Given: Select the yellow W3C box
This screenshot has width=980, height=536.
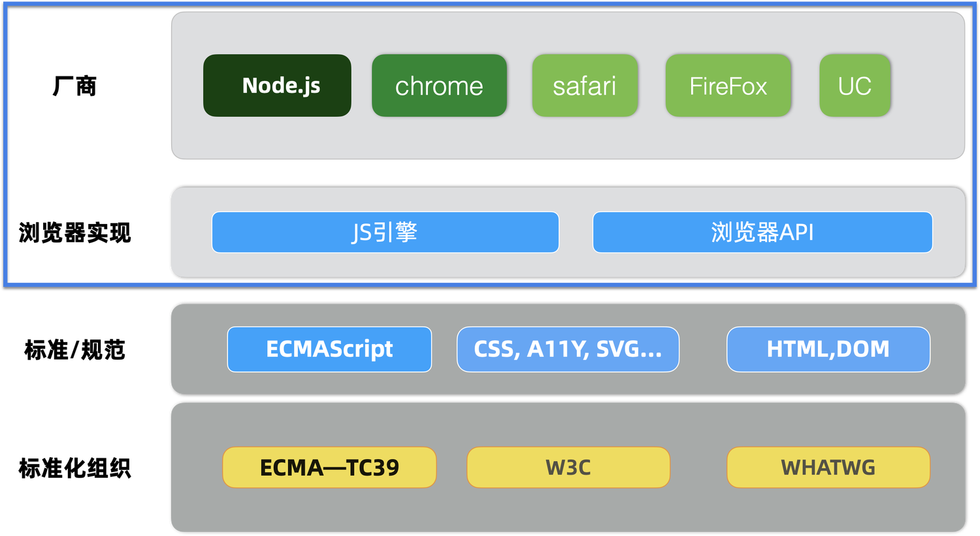Looking at the screenshot, I should (x=568, y=467).
